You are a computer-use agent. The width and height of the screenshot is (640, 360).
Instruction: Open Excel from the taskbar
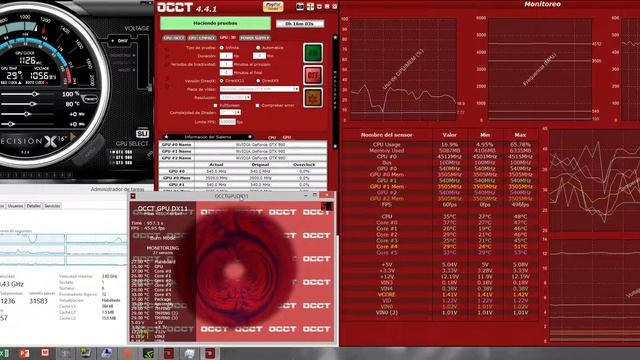coord(4,353)
